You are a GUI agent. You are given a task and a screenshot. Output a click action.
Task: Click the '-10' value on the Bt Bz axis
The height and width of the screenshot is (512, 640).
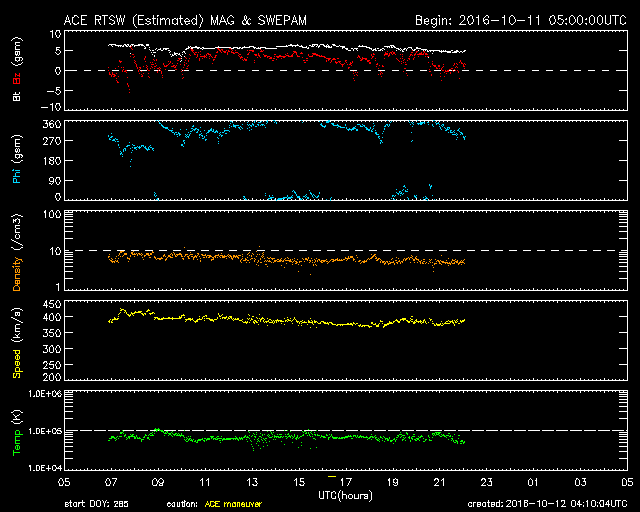click(x=52, y=107)
